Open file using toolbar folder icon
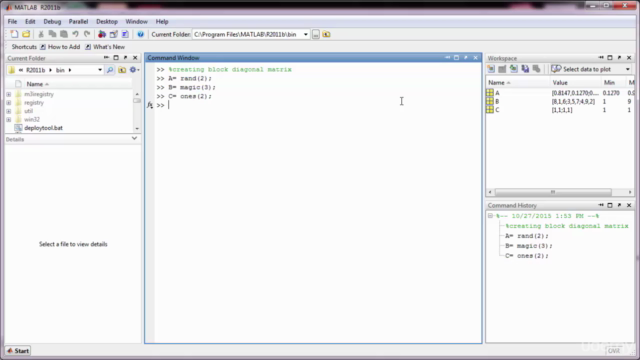This screenshot has height=360, width=640. point(26,34)
